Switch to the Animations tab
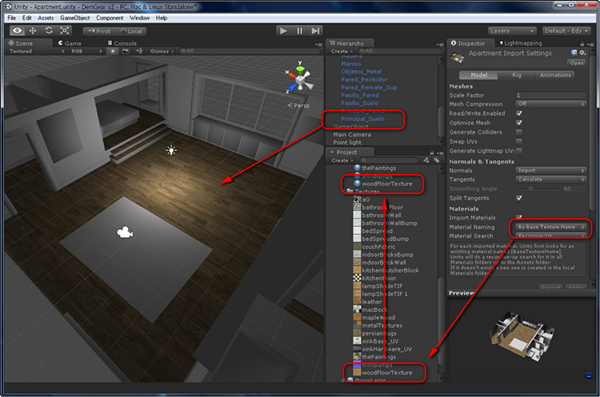 [x=555, y=75]
